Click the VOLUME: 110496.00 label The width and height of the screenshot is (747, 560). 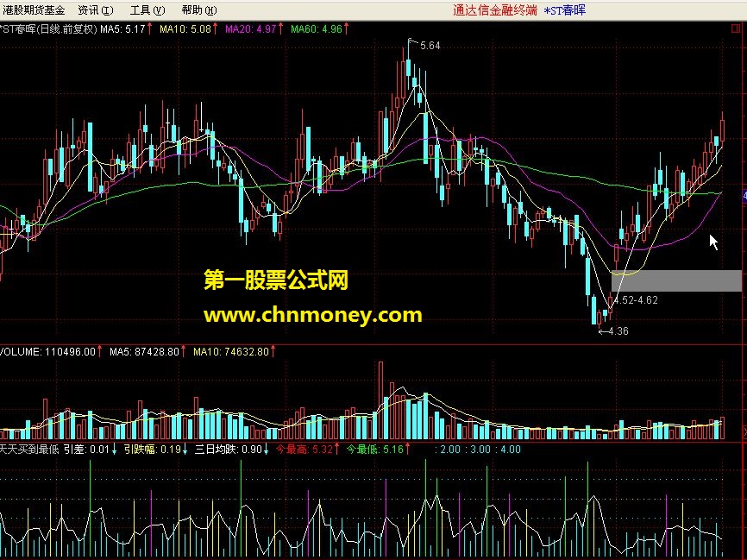(51, 352)
